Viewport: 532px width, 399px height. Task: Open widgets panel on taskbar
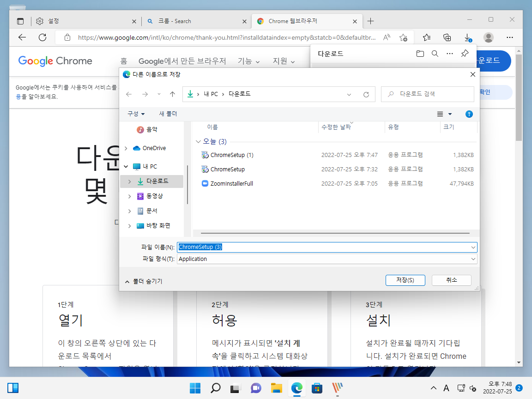[13, 388]
